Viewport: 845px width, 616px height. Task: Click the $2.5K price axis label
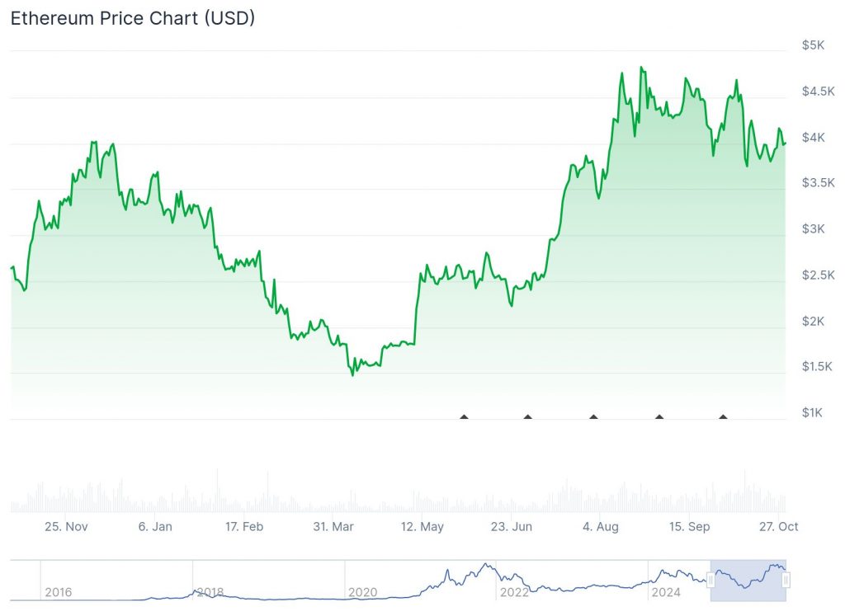click(x=816, y=275)
